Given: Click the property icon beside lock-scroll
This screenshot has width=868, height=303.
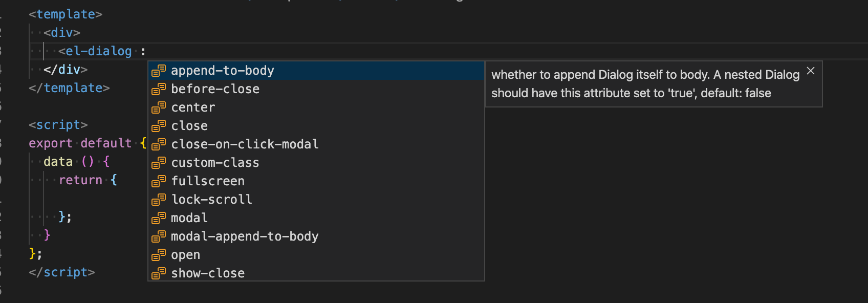Looking at the screenshot, I should click(x=159, y=200).
